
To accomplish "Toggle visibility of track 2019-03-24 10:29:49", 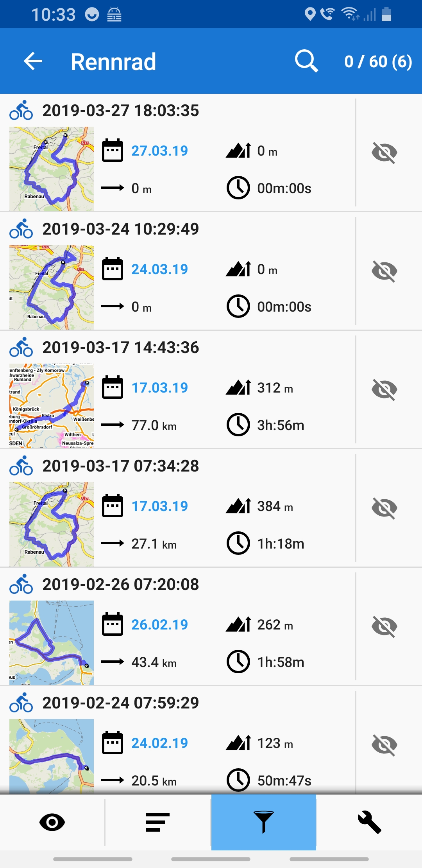I will click(x=384, y=271).
